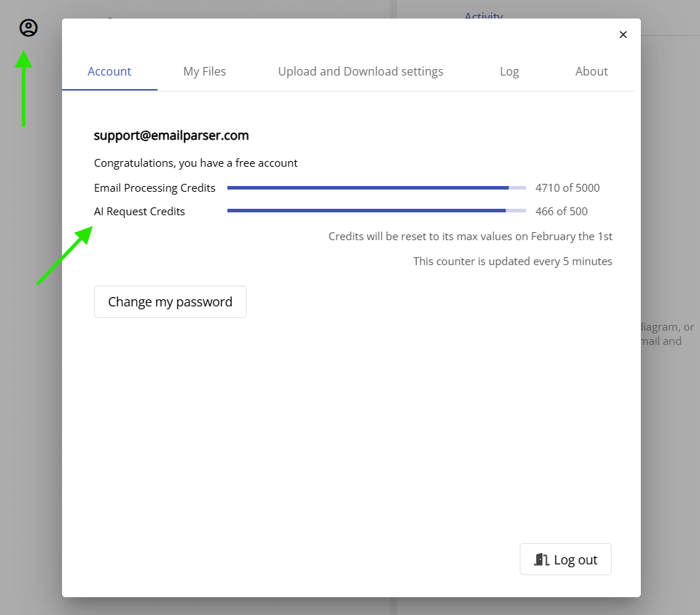Viewport: 700px width, 615px height.
Task: Click the AI Request Credits progress bar
Action: pyautogui.click(x=376, y=210)
